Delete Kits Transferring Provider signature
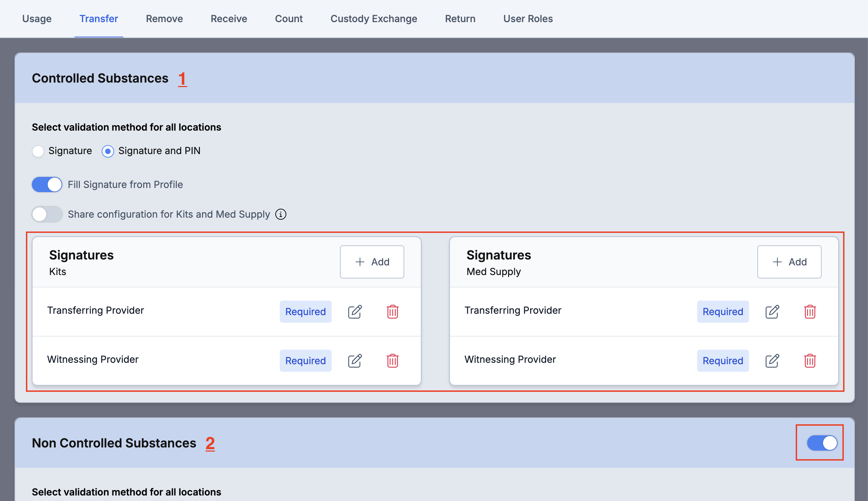Screen dimensions: 868x501 (x=393, y=312)
